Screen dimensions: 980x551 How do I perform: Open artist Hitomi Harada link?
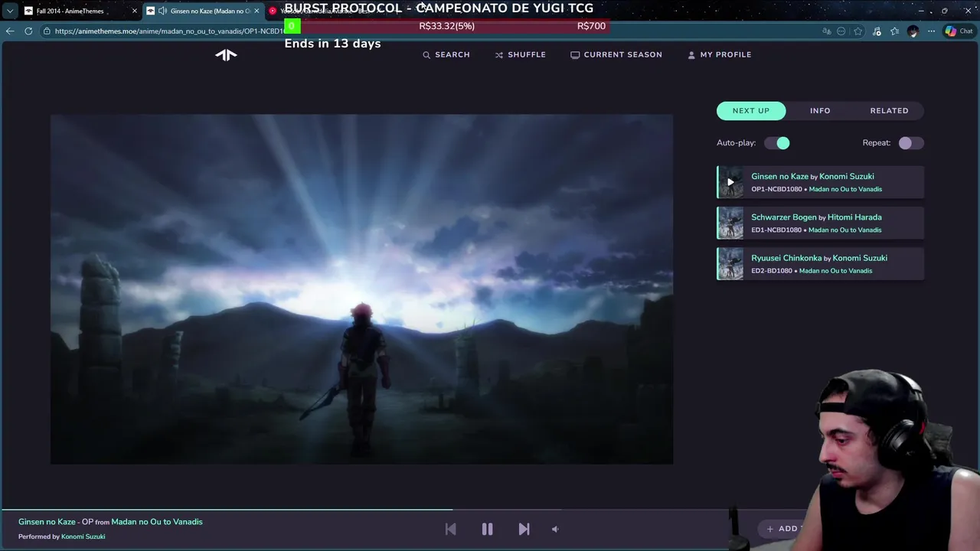[854, 217]
